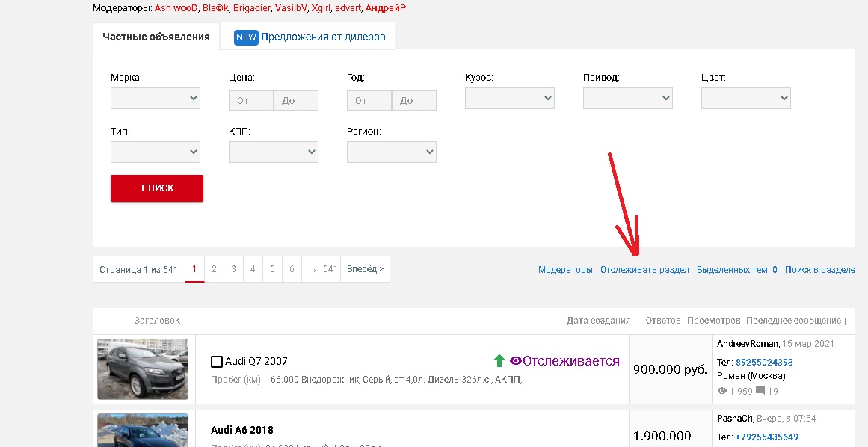Jump to last page 541

[x=330, y=269]
